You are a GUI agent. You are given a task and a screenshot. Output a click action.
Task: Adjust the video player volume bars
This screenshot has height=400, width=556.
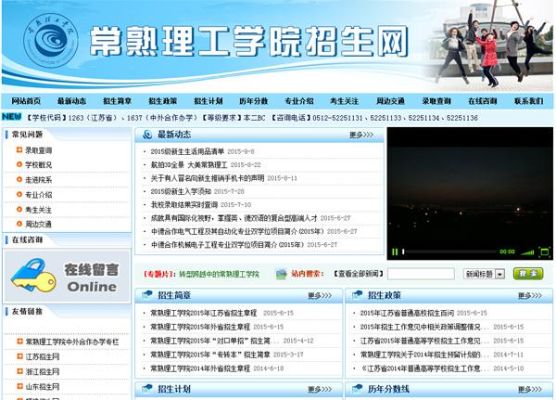[x=527, y=252]
